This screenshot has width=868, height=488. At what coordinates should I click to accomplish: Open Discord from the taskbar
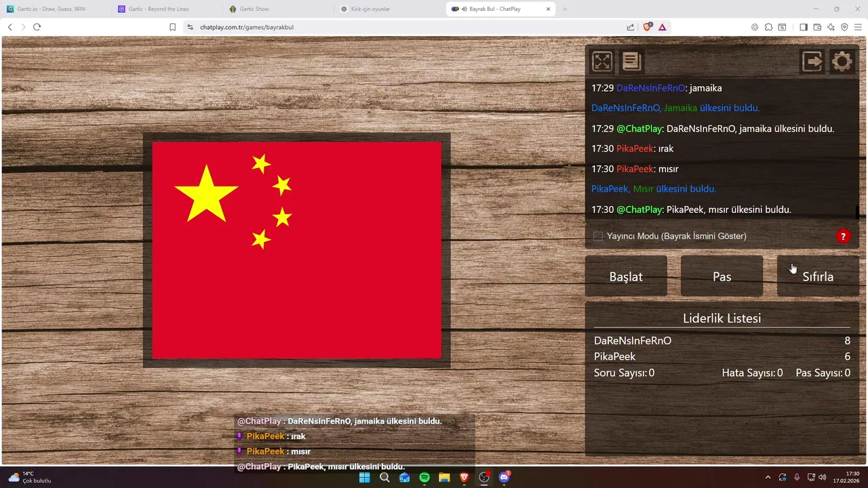click(x=504, y=477)
